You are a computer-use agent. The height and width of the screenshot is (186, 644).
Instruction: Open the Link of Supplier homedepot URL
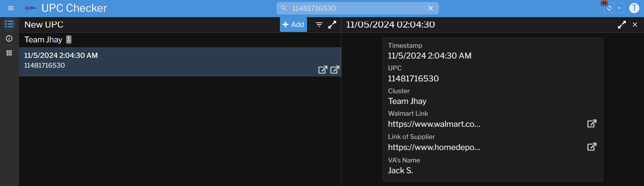pyautogui.click(x=592, y=147)
